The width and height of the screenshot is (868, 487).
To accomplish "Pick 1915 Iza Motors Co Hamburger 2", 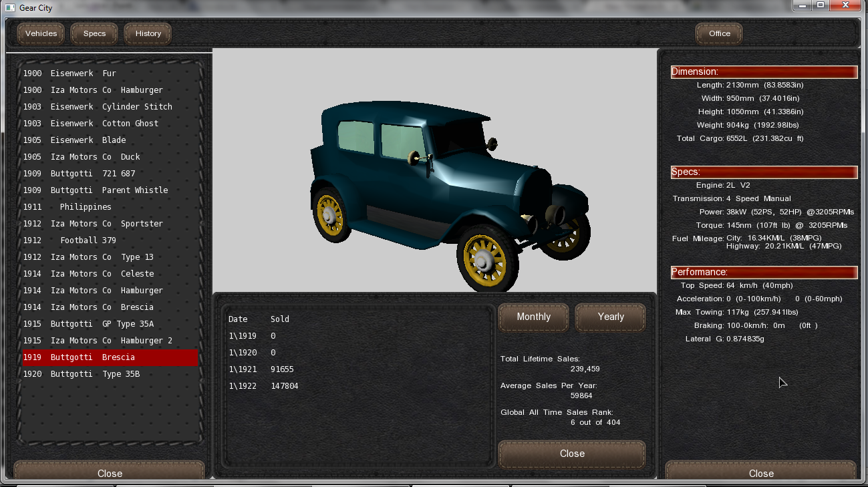I will pos(98,341).
